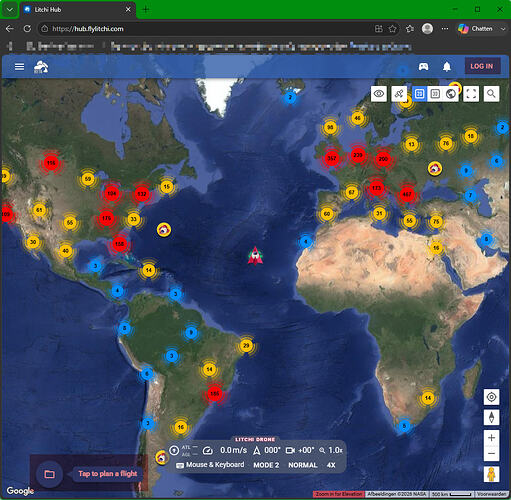Open the map search magnifier
Viewport: 511px width, 500px height.
pos(491,94)
